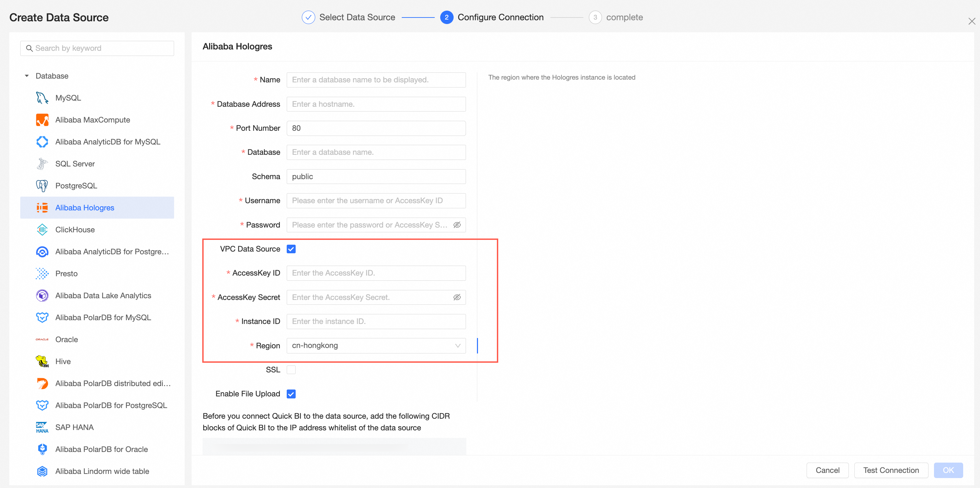Viewport: 980px width, 488px height.
Task: Close the Create Data Source dialog
Action: (x=972, y=21)
